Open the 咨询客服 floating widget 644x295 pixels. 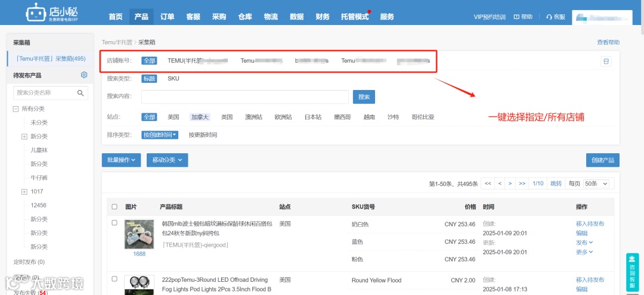[632, 272]
